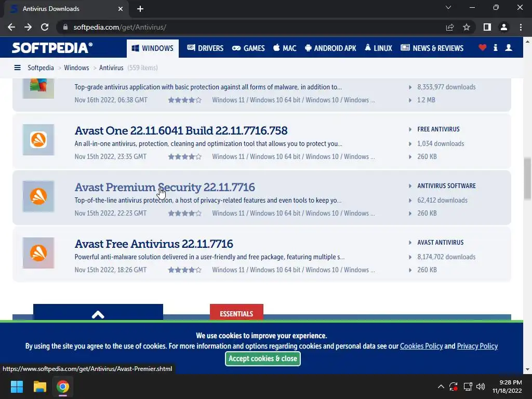Bookmark page with the star icon
The image size is (532, 399).
click(x=467, y=27)
